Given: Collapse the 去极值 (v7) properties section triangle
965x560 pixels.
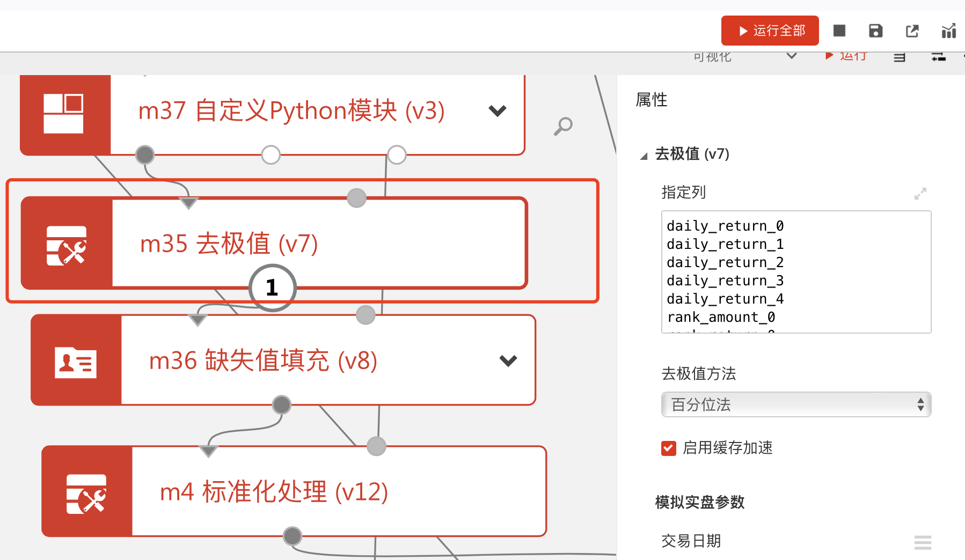Looking at the screenshot, I should coord(644,156).
